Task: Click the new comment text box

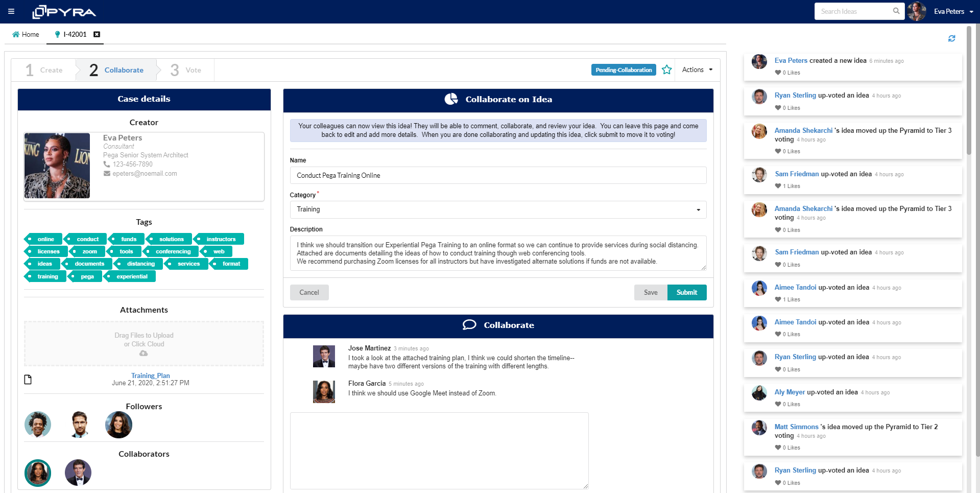Action: pos(439,451)
